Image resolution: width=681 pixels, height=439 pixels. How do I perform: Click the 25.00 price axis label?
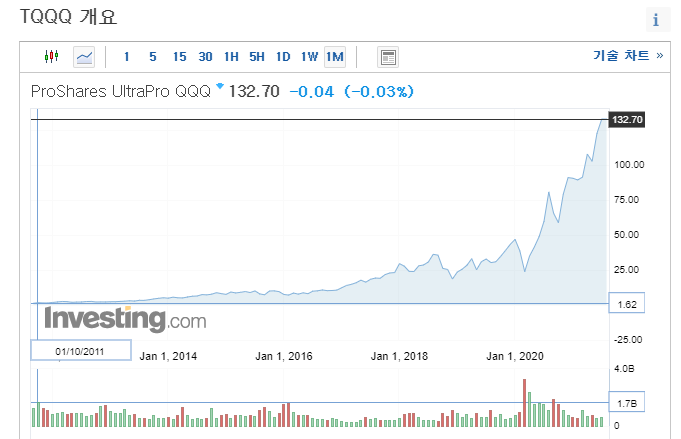pyautogui.click(x=626, y=270)
